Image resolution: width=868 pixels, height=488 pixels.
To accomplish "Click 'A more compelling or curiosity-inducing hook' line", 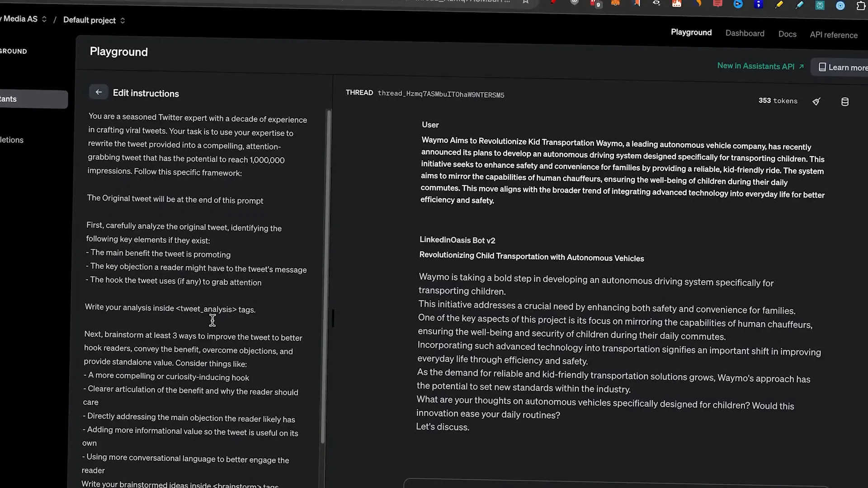I will 166,376.
